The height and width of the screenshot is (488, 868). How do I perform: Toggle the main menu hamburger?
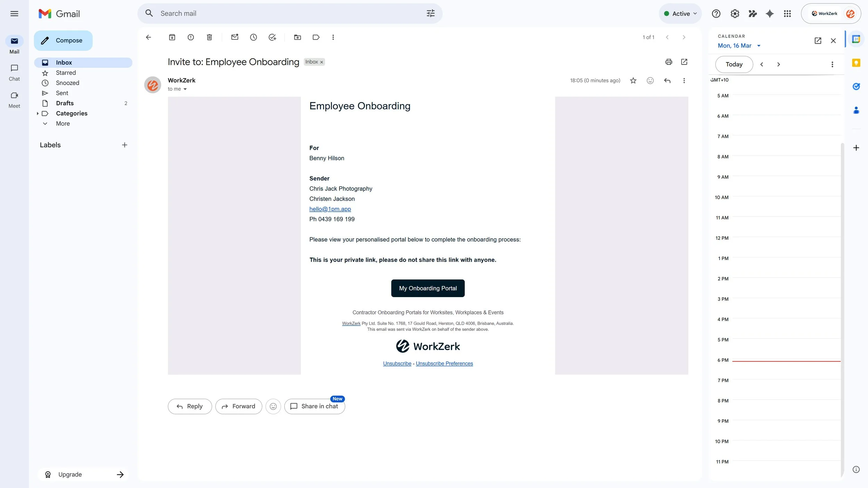(14, 14)
